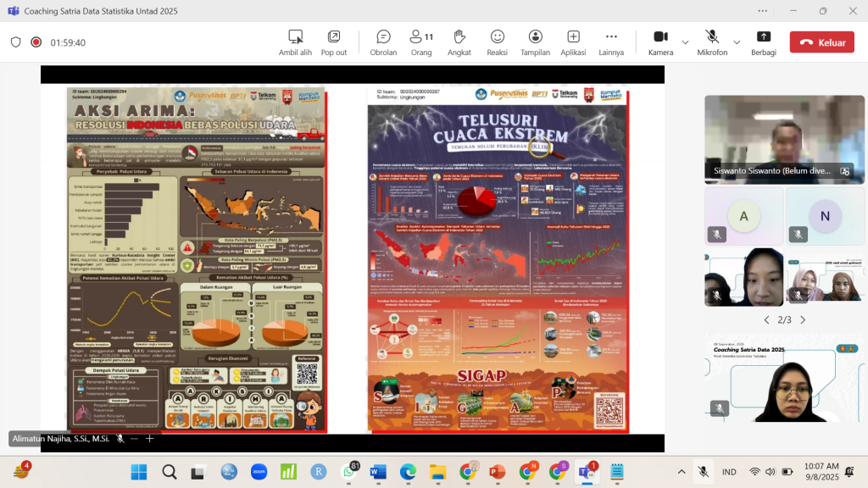
Task: Open the Obrolan chat panel
Action: (x=383, y=42)
